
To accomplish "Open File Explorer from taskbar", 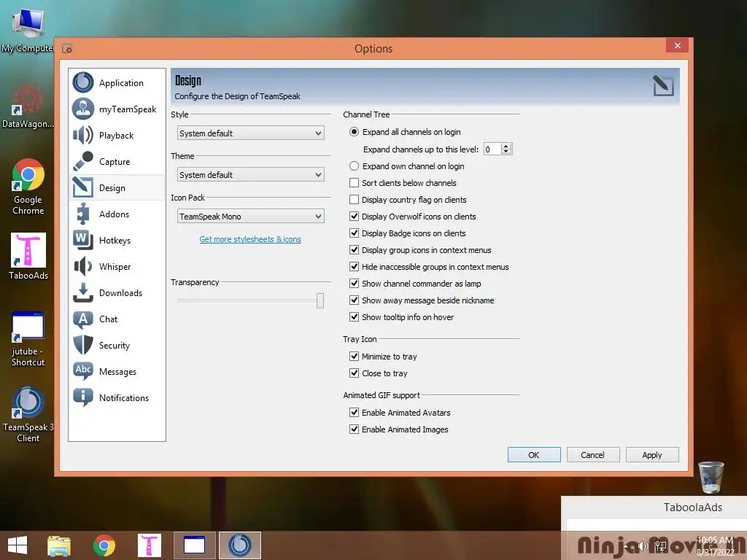I will point(58,545).
